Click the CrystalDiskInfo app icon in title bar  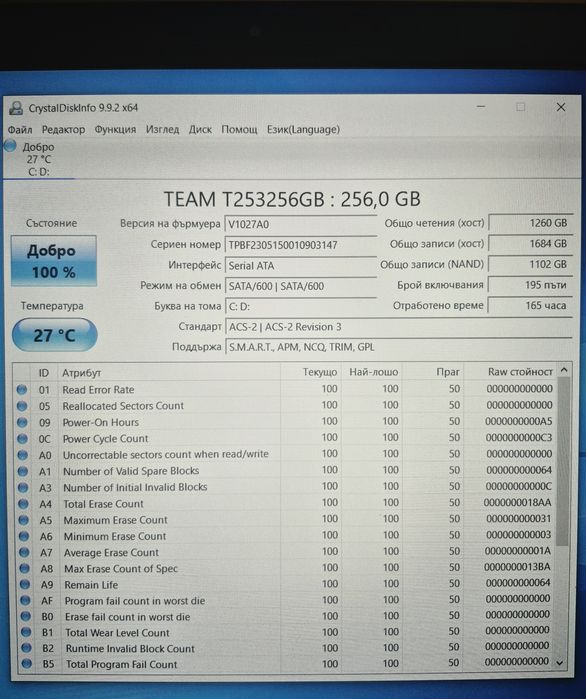point(16,108)
